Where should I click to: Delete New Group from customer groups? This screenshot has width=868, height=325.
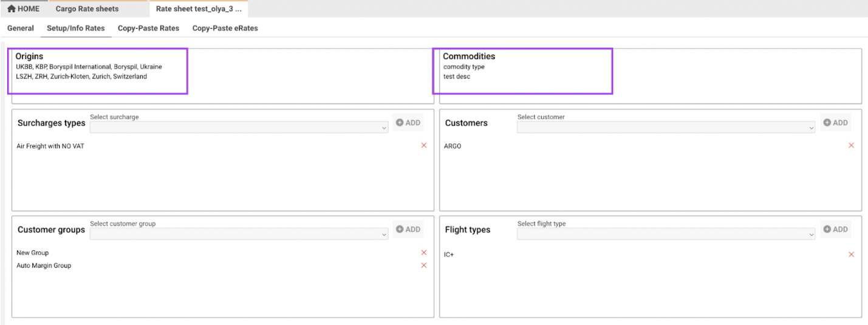tap(424, 253)
